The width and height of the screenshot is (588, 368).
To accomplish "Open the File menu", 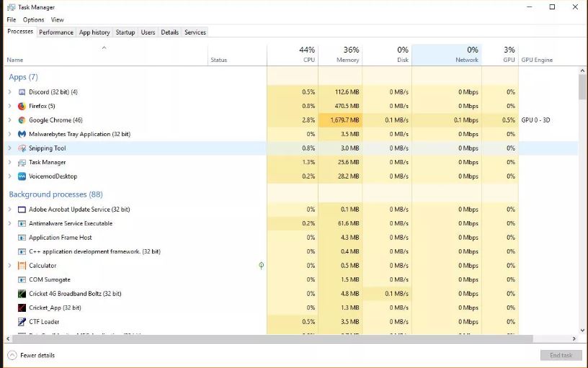I will (12, 20).
